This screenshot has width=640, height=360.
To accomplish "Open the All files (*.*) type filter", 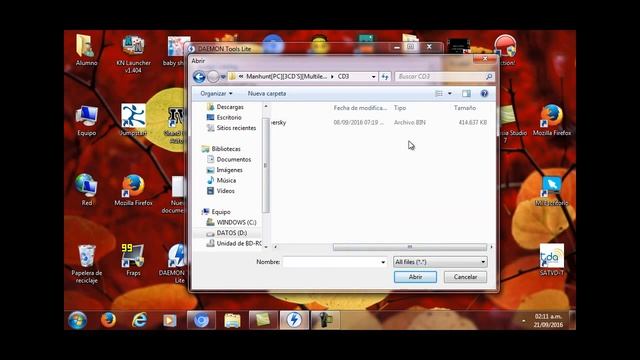I will (x=440, y=262).
